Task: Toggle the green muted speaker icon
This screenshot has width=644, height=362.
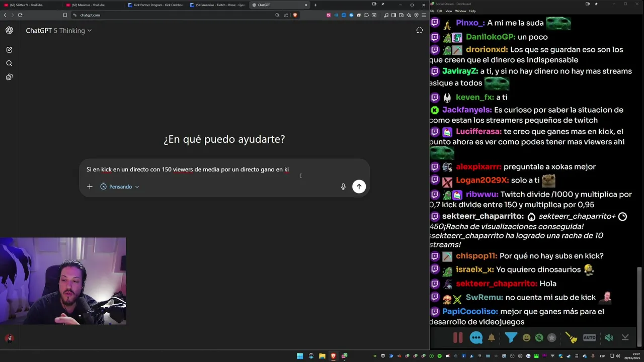Action: (x=609, y=338)
